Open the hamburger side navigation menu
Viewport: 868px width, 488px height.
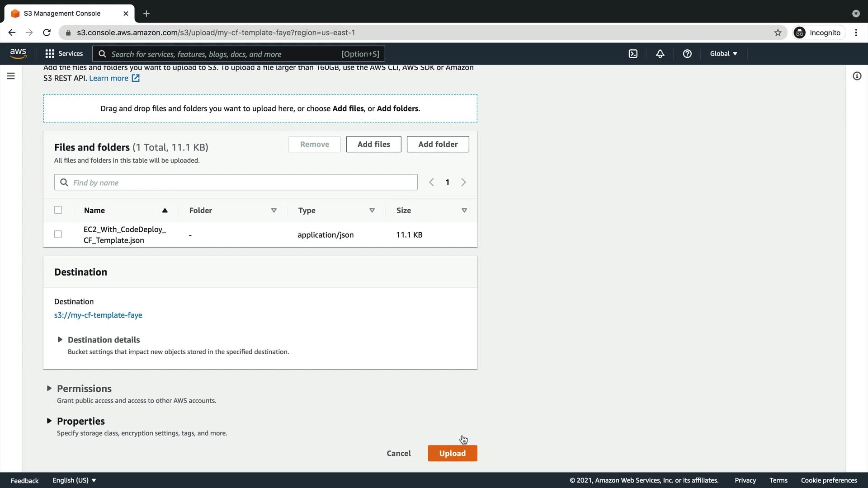[11, 76]
